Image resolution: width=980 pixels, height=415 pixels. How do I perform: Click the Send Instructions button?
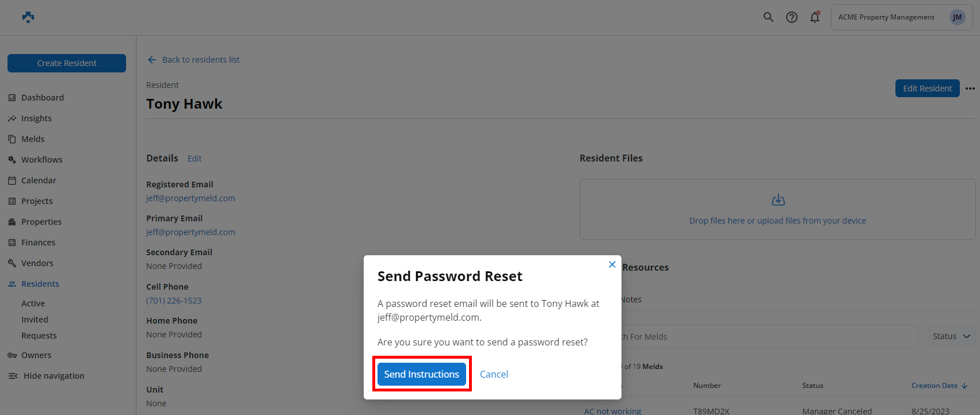(422, 374)
